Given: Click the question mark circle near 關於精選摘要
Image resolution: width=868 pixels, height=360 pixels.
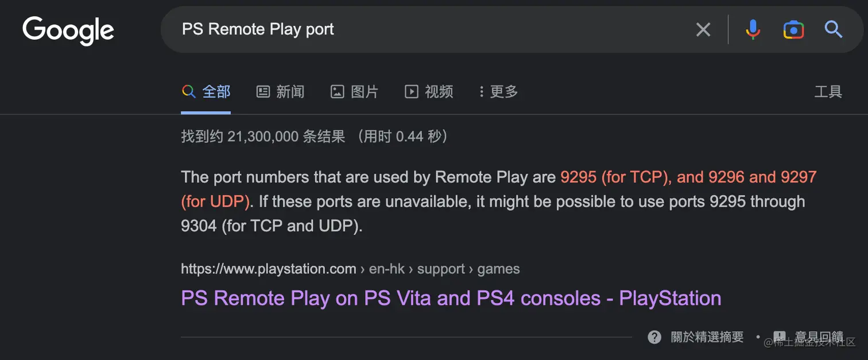Looking at the screenshot, I should click(654, 336).
